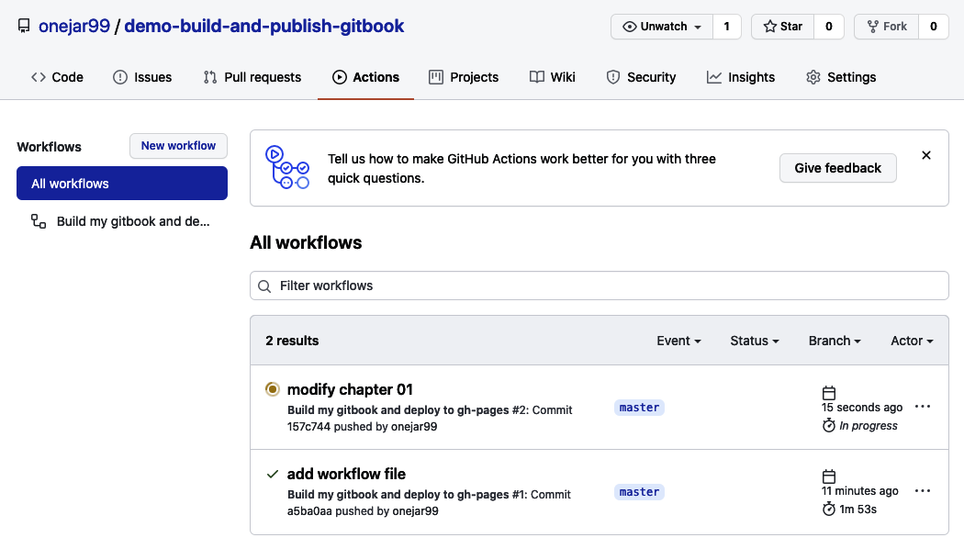Open the Actor filter dropdown
This screenshot has height=560, width=964.
pyautogui.click(x=912, y=341)
